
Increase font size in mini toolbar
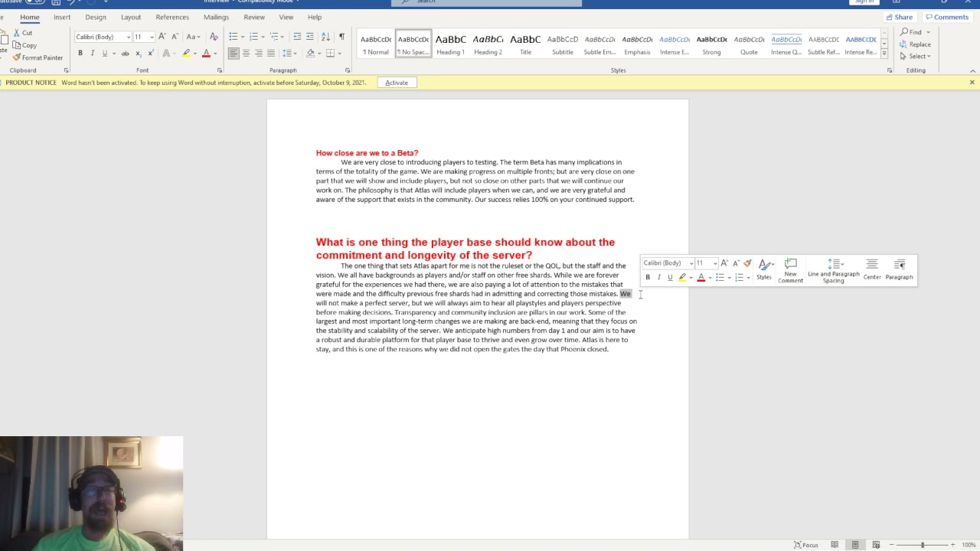click(724, 263)
